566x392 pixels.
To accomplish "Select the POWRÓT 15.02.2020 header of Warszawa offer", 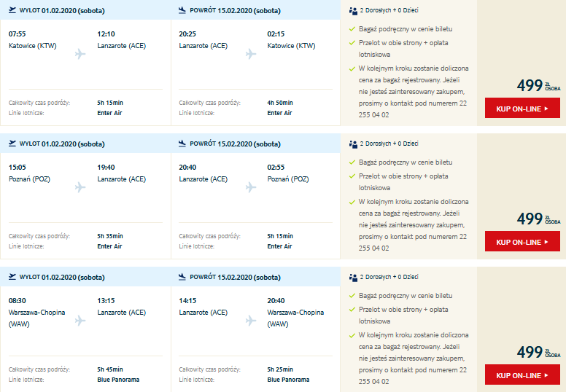I will pyautogui.click(x=235, y=277).
